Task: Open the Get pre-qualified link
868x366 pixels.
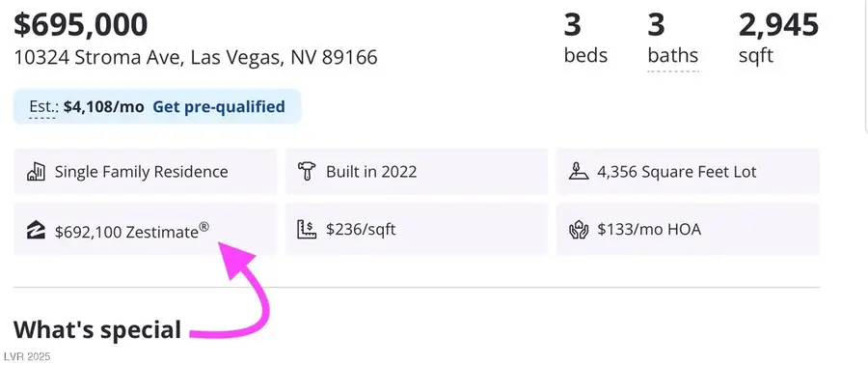Action: coord(219,106)
